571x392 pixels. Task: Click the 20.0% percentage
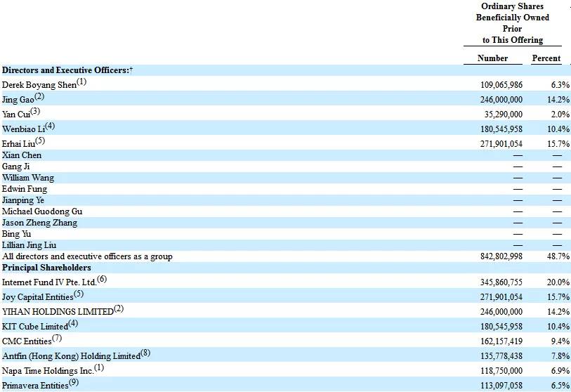tap(558, 282)
